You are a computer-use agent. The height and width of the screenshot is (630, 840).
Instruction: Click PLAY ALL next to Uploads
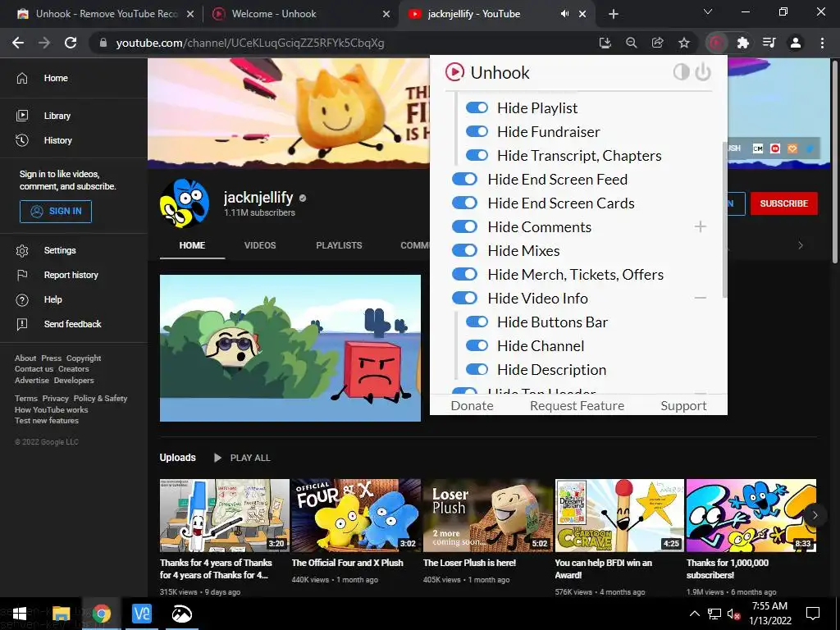point(242,458)
